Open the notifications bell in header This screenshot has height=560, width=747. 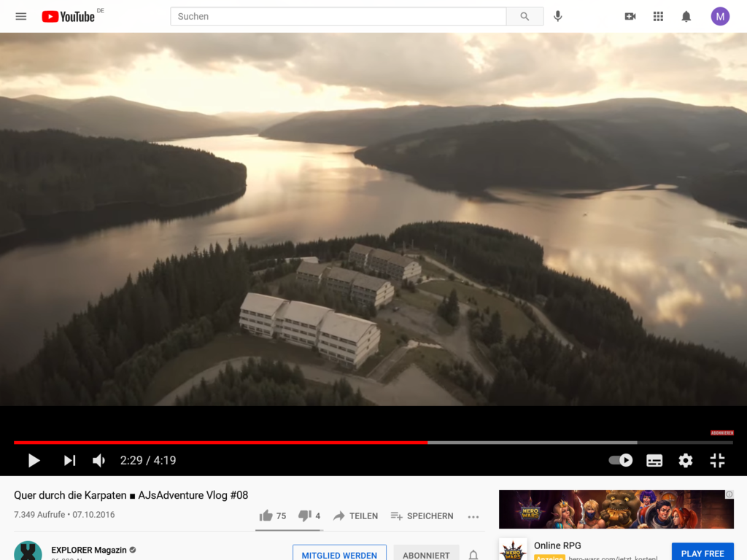click(686, 17)
